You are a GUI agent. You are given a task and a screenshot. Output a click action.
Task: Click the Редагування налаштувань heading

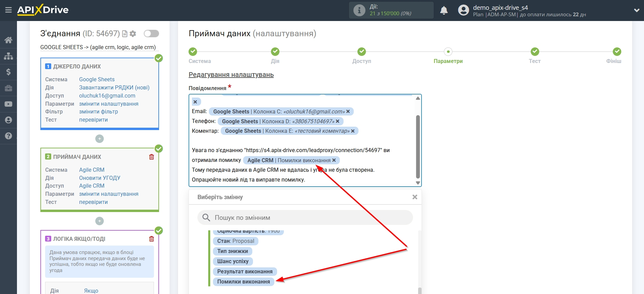pos(231,75)
